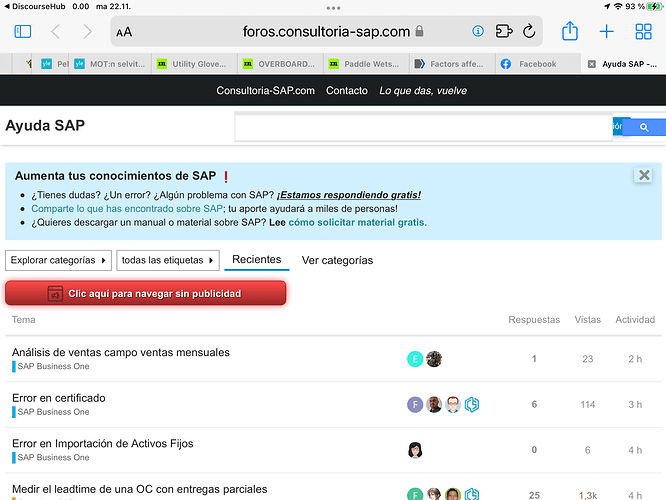Open the Contacto link
This screenshot has width=666, height=500.
(x=347, y=90)
